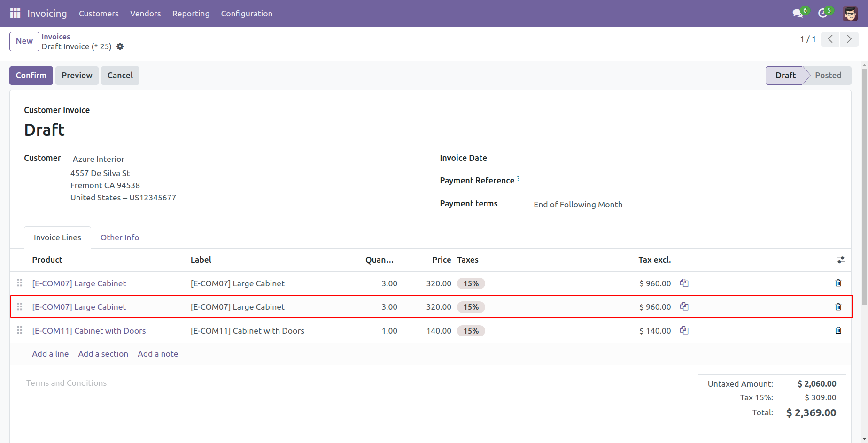This screenshot has height=443, width=868.
Task: Open the apps grid menu icon
Action: tap(15, 14)
